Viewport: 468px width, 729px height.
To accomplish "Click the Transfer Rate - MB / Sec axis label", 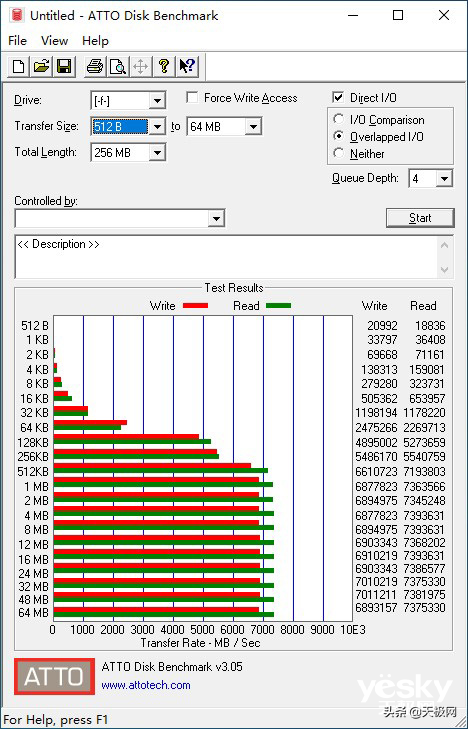I will click(x=200, y=643).
